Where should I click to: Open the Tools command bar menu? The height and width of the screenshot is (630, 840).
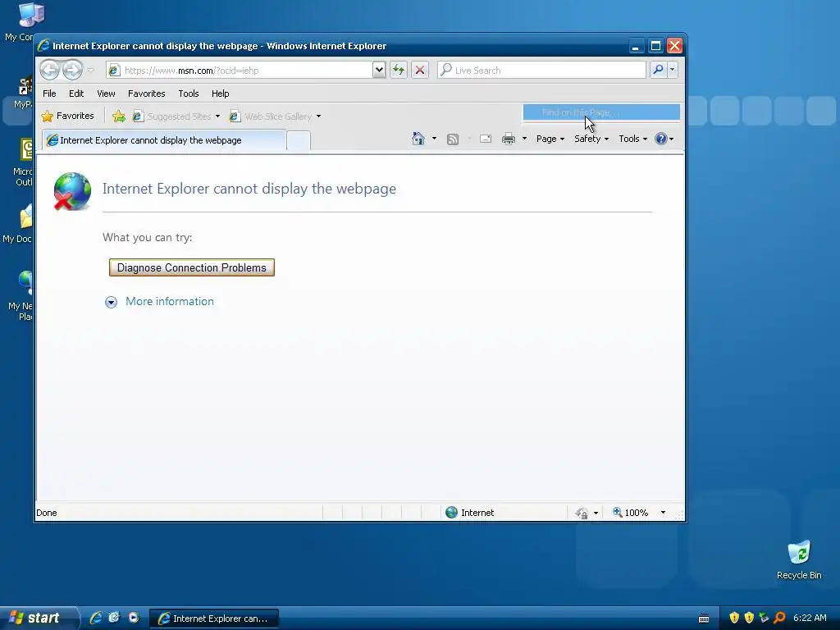click(x=632, y=139)
